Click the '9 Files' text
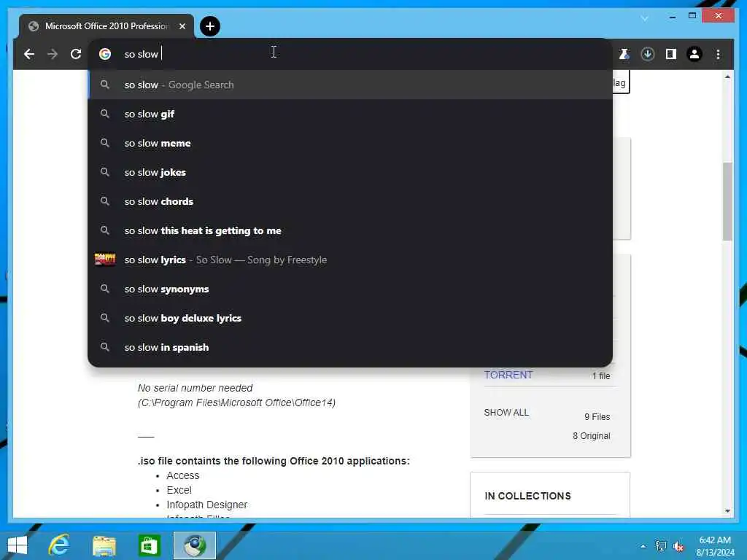This screenshot has height=560, width=747. click(x=597, y=416)
